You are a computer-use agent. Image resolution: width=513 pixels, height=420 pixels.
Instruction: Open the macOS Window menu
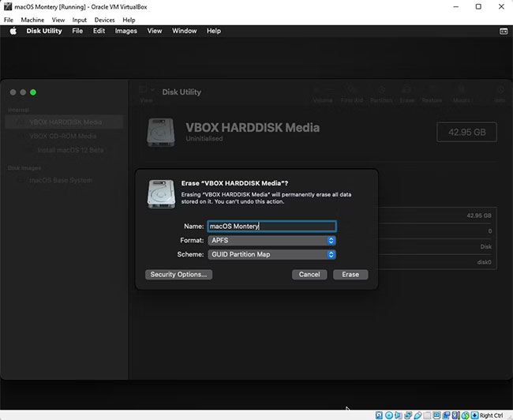tap(185, 31)
